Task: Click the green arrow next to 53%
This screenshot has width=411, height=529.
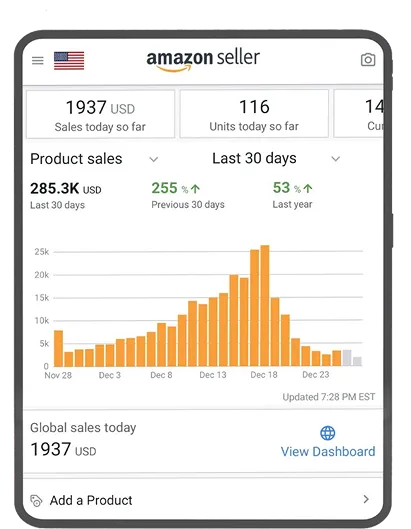Action: (308, 188)
